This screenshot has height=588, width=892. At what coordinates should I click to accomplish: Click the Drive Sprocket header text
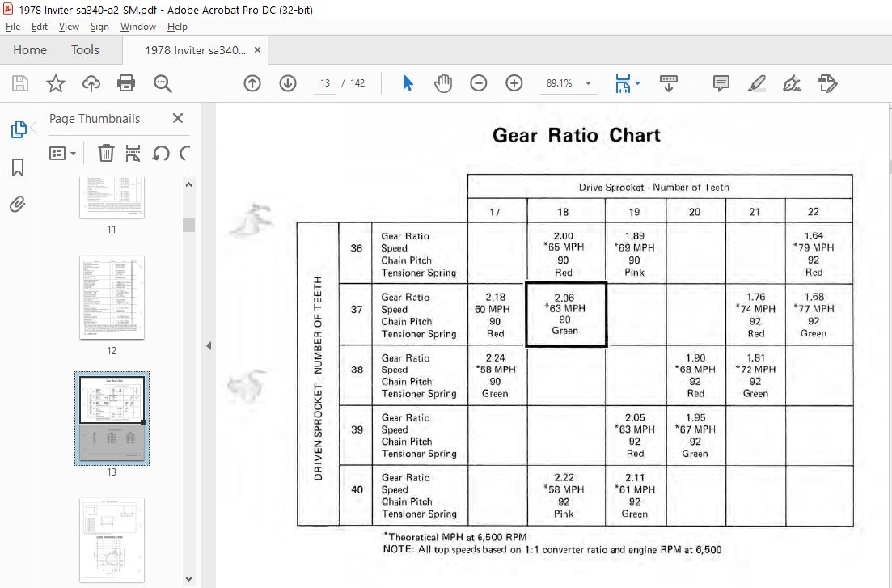(x=653, y=188)
